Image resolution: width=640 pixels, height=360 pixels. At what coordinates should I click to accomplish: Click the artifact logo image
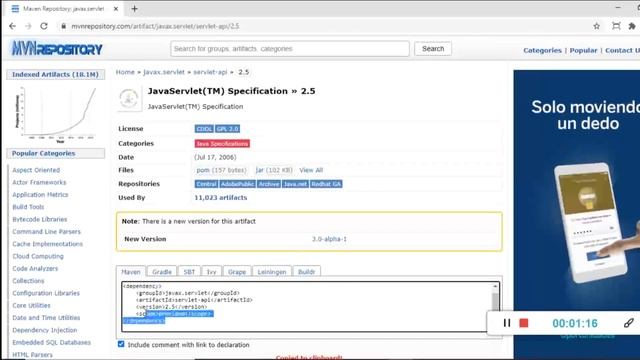coord(129,98)
